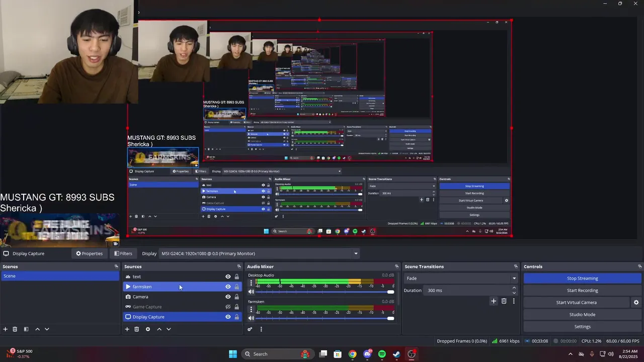This screenshot has height=362, width=644.
Task: Click the Duration 300 ms field
Action: tap(467, 290)
